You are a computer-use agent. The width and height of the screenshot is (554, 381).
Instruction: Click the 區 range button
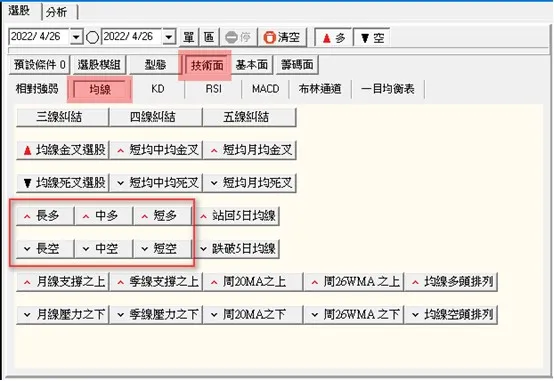209,37
